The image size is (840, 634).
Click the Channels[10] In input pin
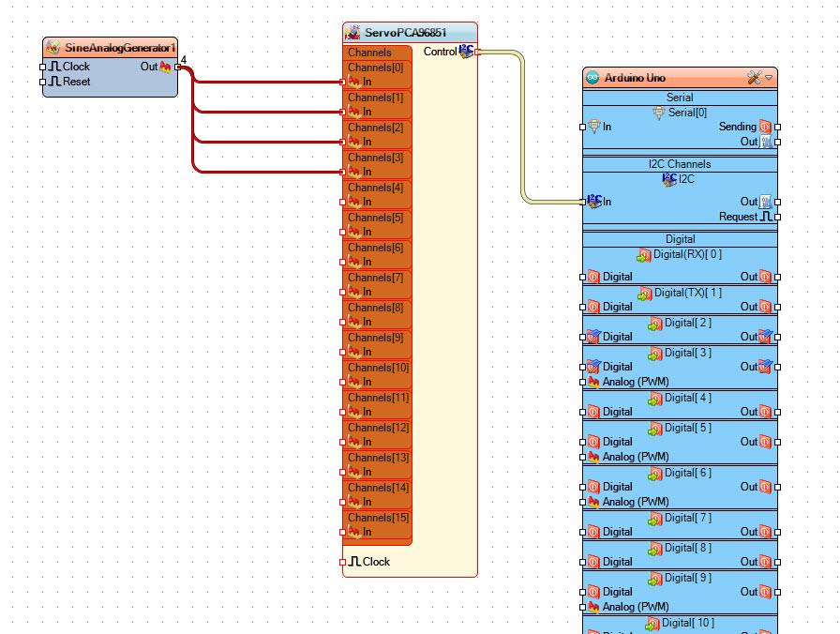(343, 382)
